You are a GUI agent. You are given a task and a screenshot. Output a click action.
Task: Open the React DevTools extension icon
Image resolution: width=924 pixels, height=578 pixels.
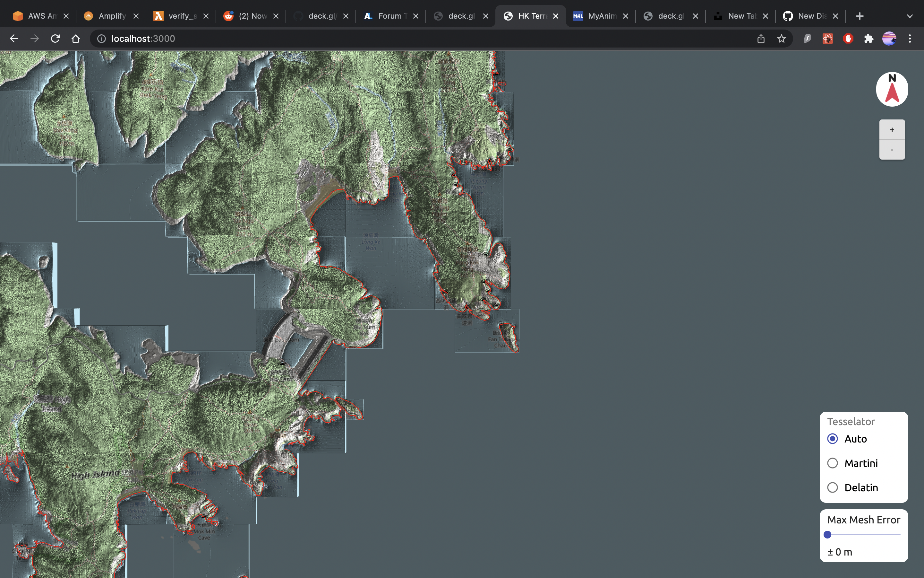click(828, 39)
